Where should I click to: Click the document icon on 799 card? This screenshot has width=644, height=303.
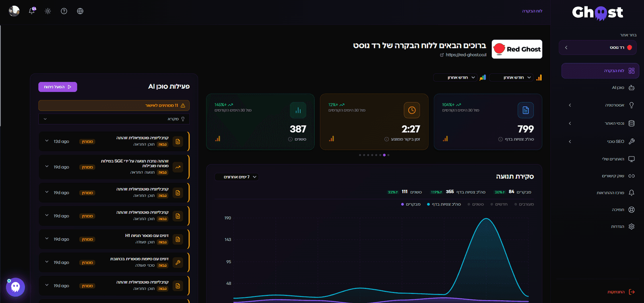pos(526,110)
